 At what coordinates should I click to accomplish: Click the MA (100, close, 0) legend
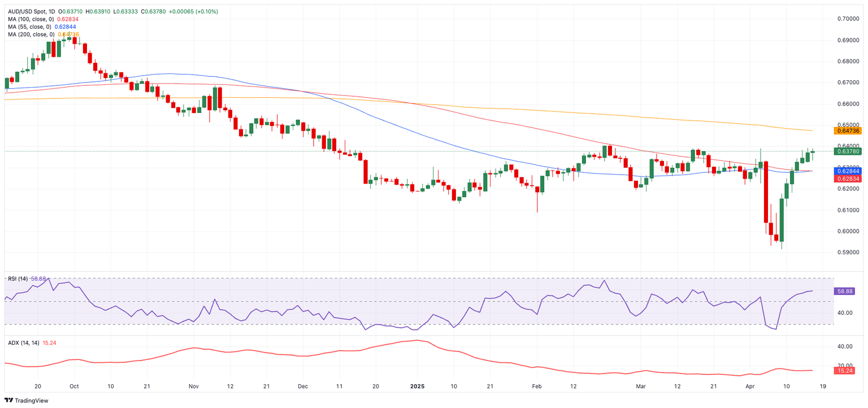point(31,19)
